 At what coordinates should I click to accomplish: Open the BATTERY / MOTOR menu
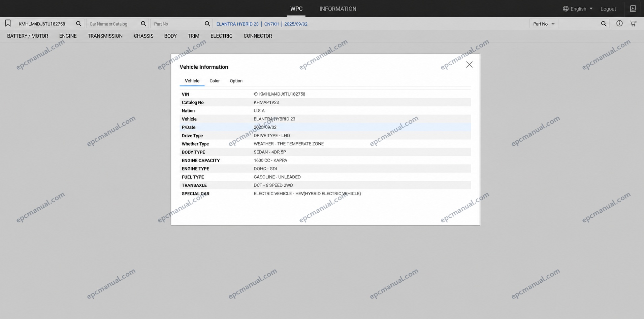[28, 36]
